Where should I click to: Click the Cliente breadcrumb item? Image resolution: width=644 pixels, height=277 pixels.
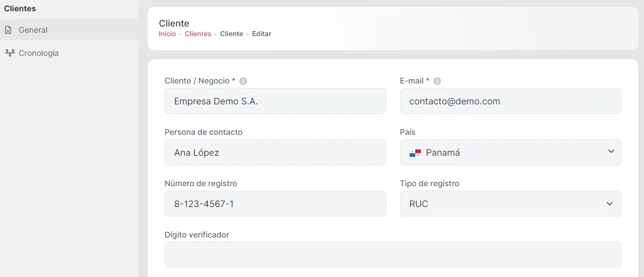[232, 34]
